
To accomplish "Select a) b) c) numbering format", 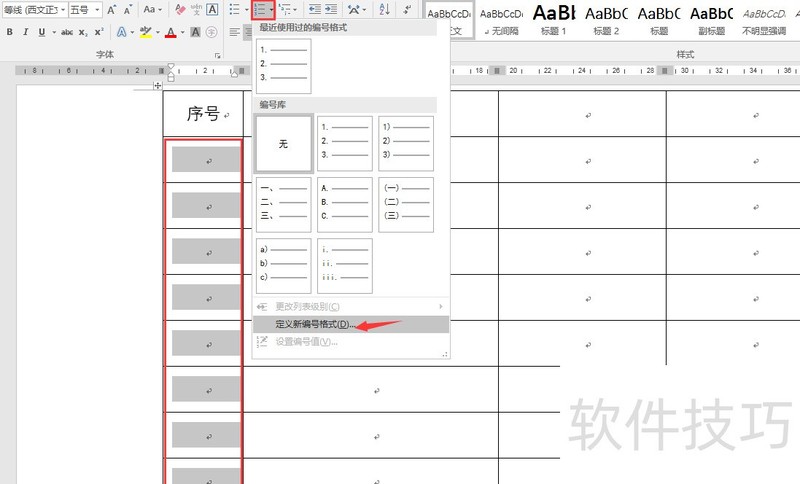I will pyautogui.click(x=284, y=266).
